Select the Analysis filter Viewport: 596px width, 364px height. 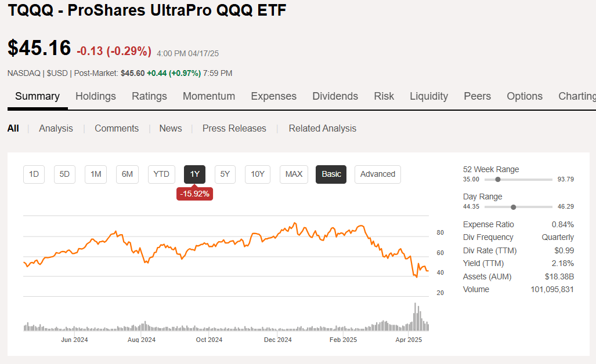coord(56,128)
